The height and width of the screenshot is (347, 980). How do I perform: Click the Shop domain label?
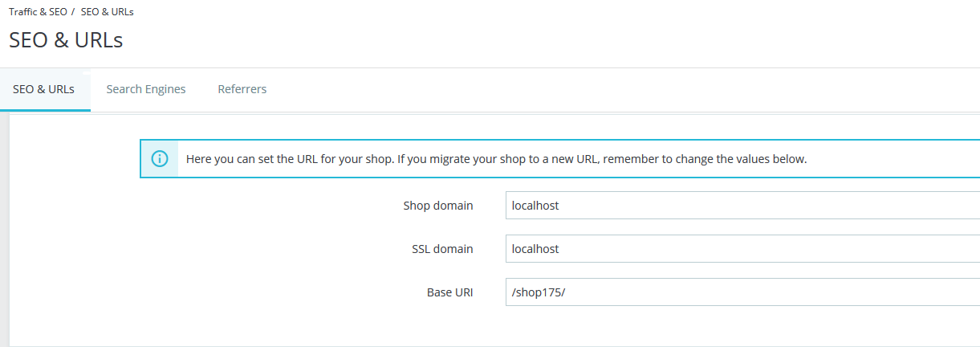point(437,206)
